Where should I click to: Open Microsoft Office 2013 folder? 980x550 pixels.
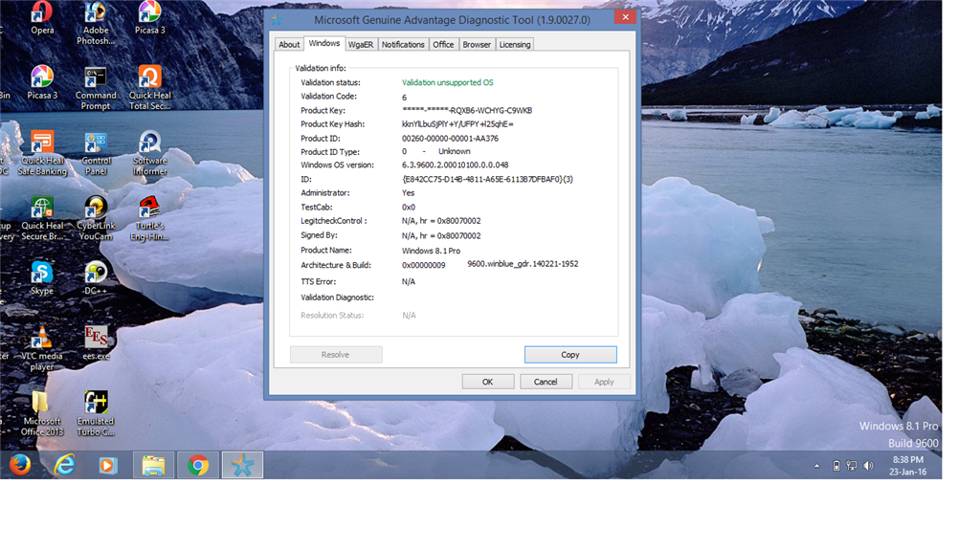[x=42, y=414]
